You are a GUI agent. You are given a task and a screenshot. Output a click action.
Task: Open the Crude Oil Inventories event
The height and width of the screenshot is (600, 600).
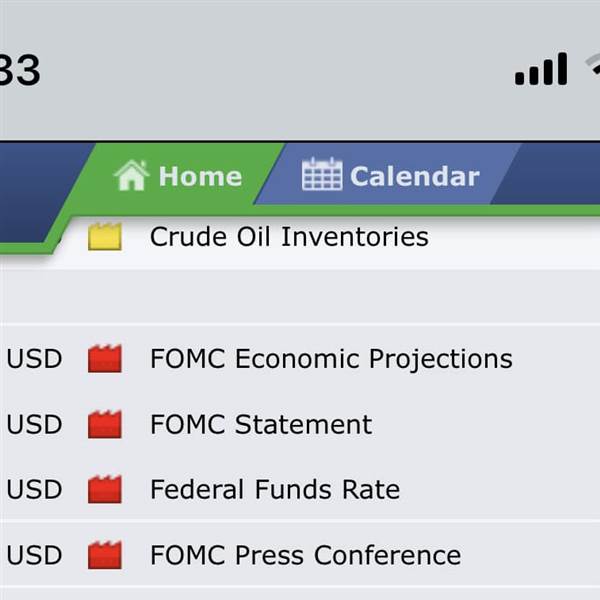pos(289,236)
